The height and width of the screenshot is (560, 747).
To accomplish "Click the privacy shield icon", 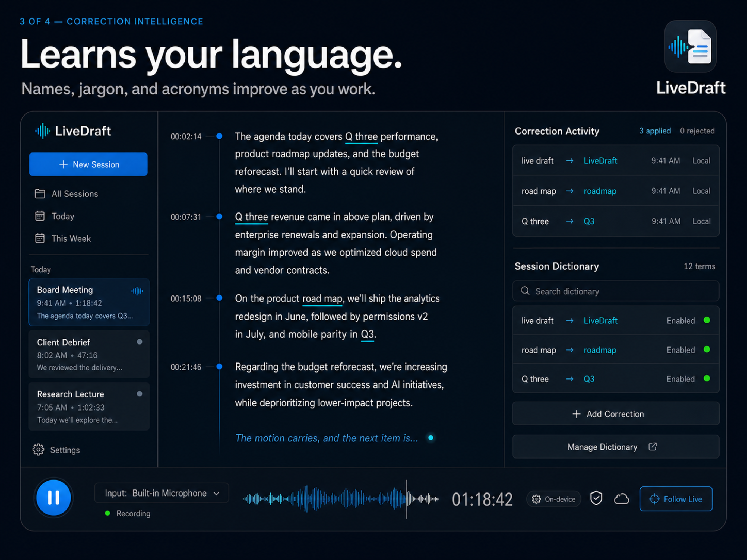I will click(x=596, y=498).
